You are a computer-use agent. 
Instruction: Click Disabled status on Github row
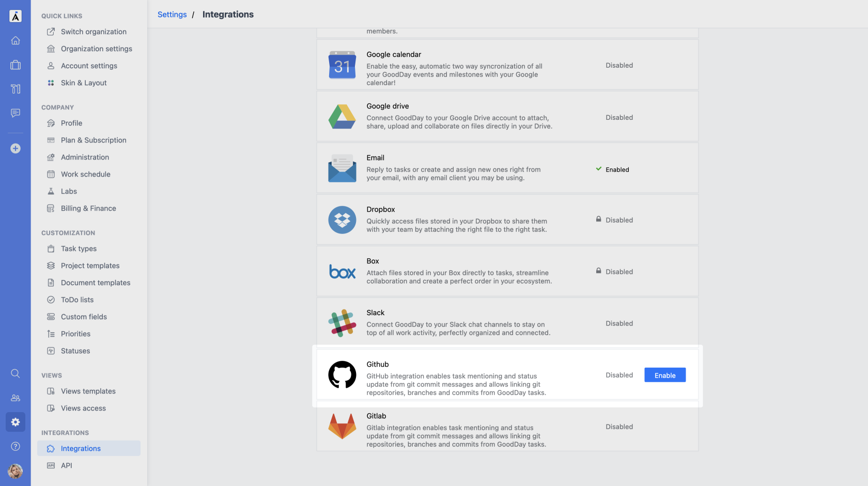[619, 375]
